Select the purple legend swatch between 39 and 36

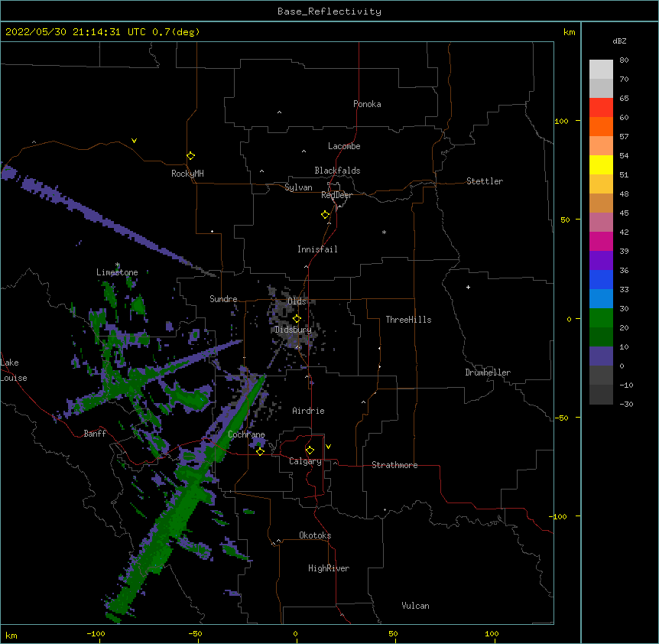tap(601, 261)
